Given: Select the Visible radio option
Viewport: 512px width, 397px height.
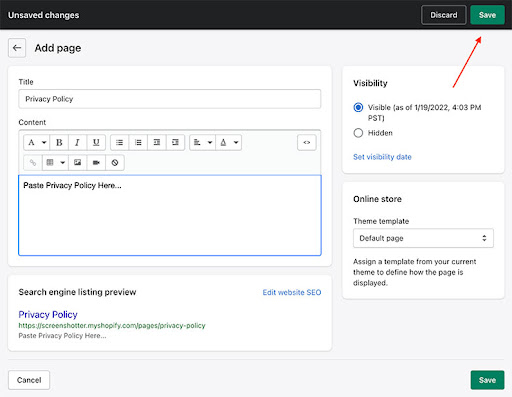Looking at the screenshot, I should (358, 107).
